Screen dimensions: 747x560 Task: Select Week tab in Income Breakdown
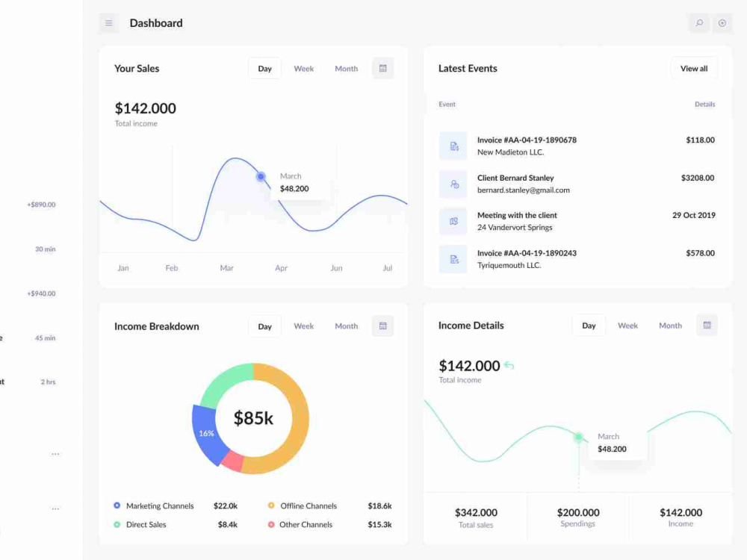tap(303, 326)
